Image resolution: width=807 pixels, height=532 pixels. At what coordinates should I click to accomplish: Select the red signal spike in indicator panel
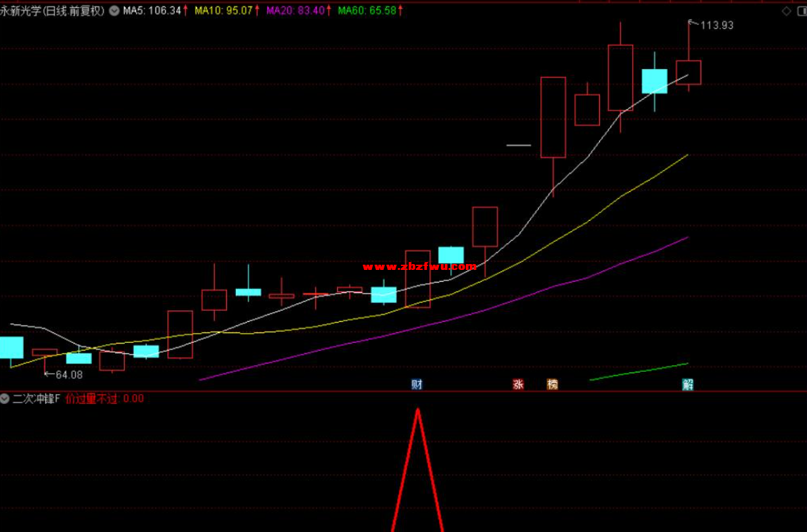[x=417, y=469]
